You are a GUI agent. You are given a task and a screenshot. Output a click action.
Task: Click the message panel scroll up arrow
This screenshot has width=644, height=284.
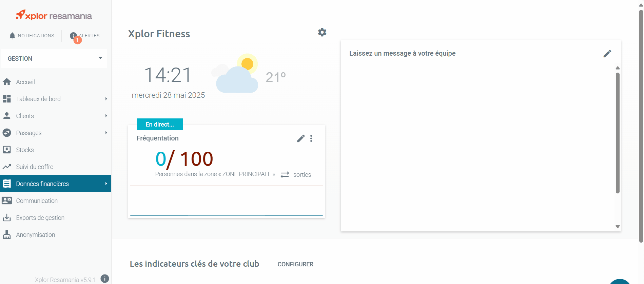pyautogui.click(x=618, y=68)
